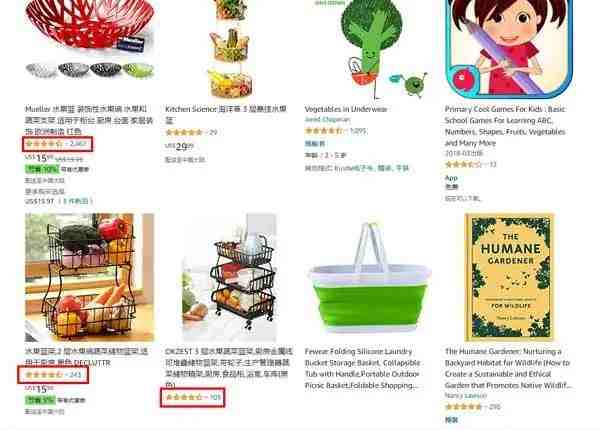Click author link Jared Chapman

tap(327, 120)
